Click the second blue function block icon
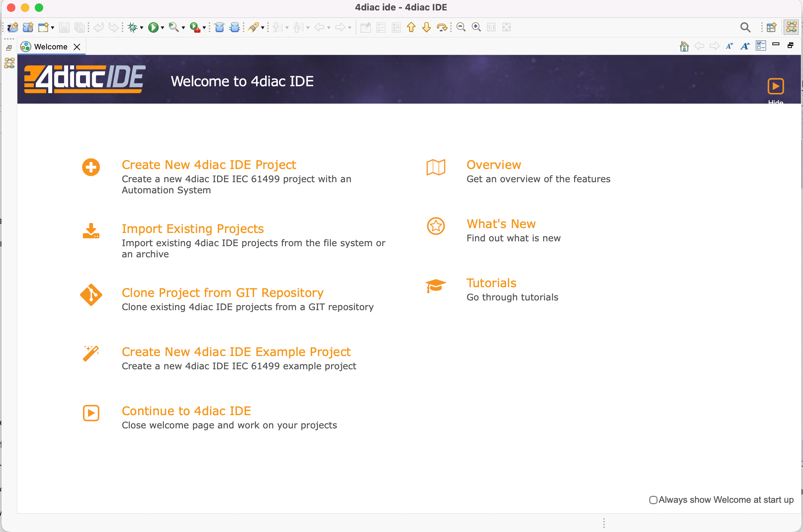Image resolution: width=803 pixels, height=532 pixels. click(235, 27)
